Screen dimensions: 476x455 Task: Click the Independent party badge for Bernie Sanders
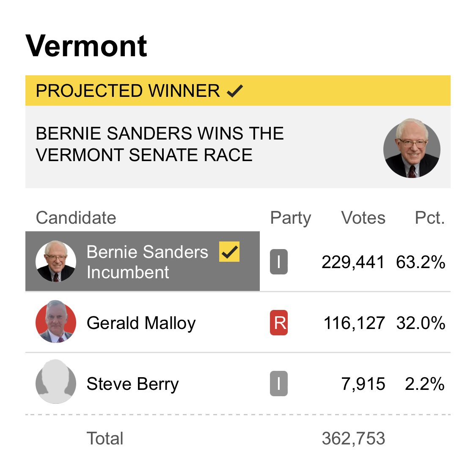coord(279,262)
